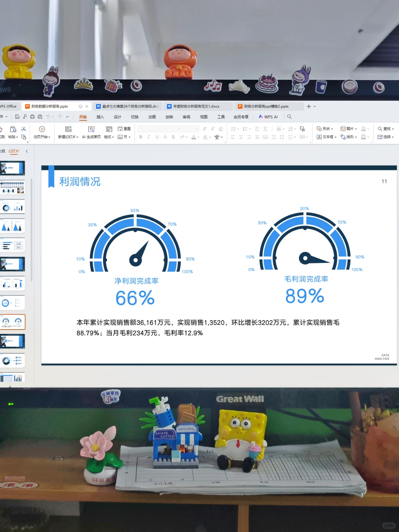Screen dimensions: 399x532
Task: Expand the 版式 (Layout) dropdown
Action: click(109, 136)
